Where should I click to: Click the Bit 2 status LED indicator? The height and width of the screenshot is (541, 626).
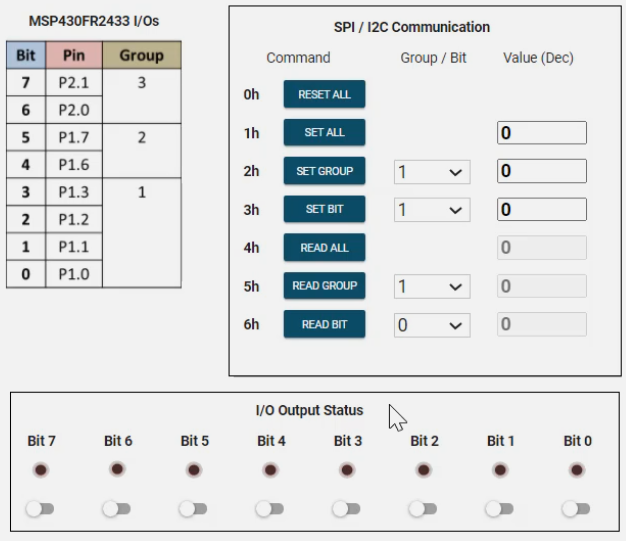tap(424, 469)
